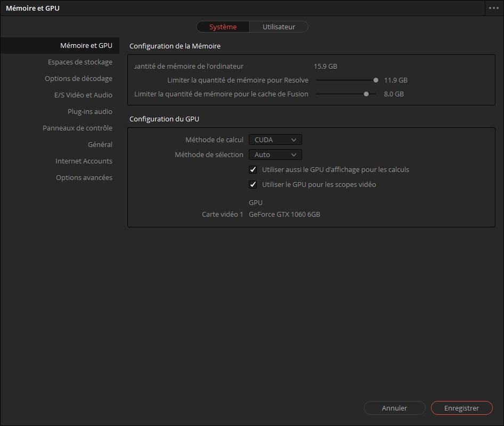Go to Options de décodage
This screenshot has width=504, height=426.
click(78, 79)
